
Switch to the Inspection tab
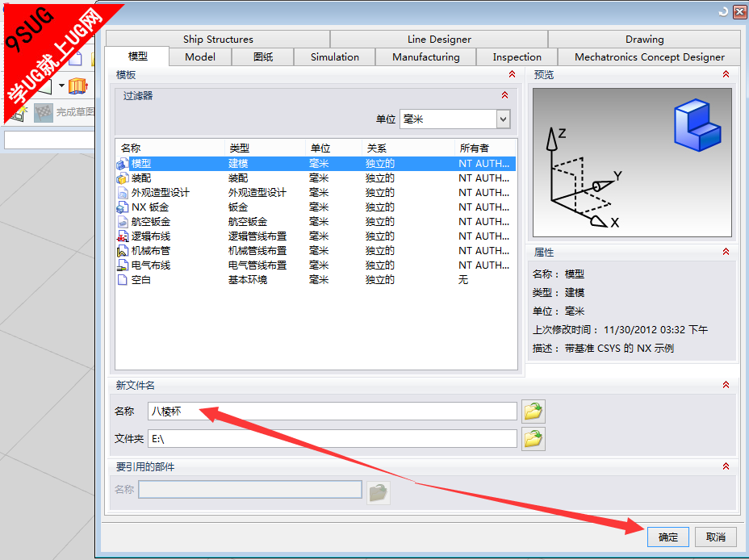[x=517, y=56]
